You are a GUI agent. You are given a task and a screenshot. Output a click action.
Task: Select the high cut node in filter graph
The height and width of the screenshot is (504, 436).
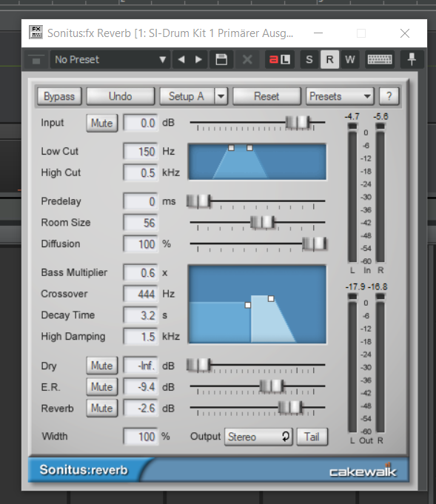tap(250, 148)
